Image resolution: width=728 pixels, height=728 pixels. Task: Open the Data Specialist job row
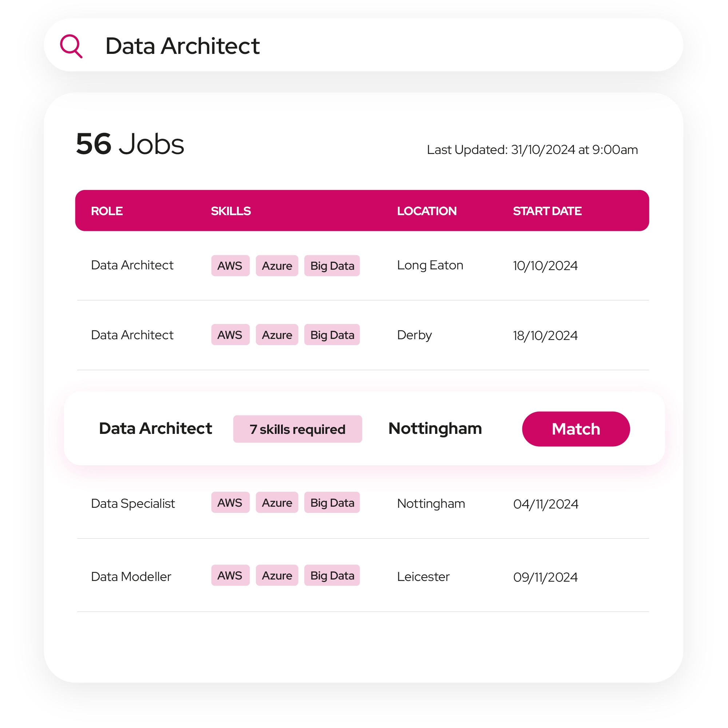(x=132, y=503)
